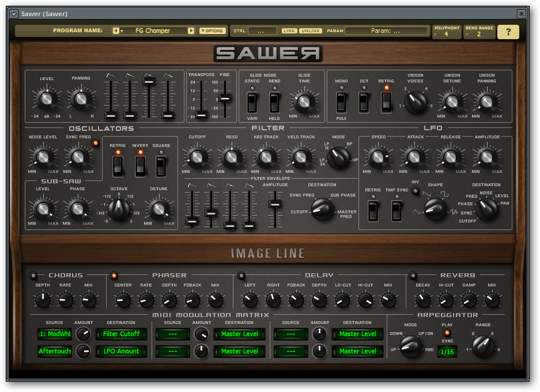Click the Fine tune slider

point(225,99)
